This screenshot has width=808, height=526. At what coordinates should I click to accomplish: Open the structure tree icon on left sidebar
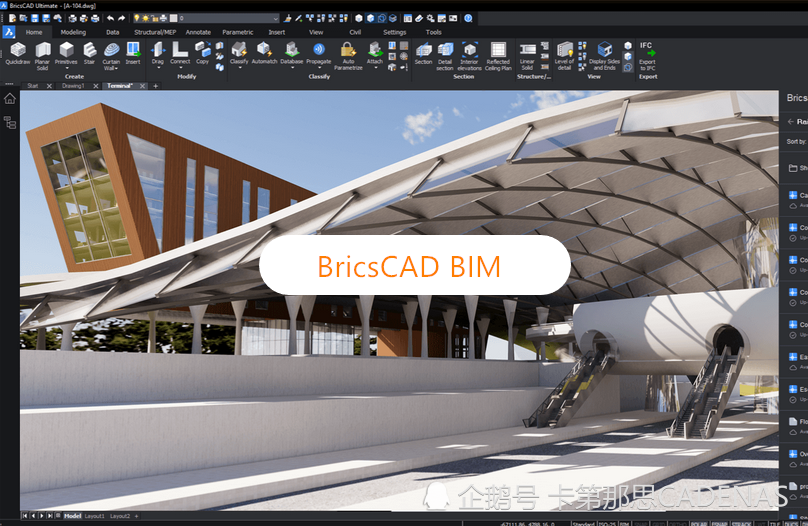click(x=10, y=123)
